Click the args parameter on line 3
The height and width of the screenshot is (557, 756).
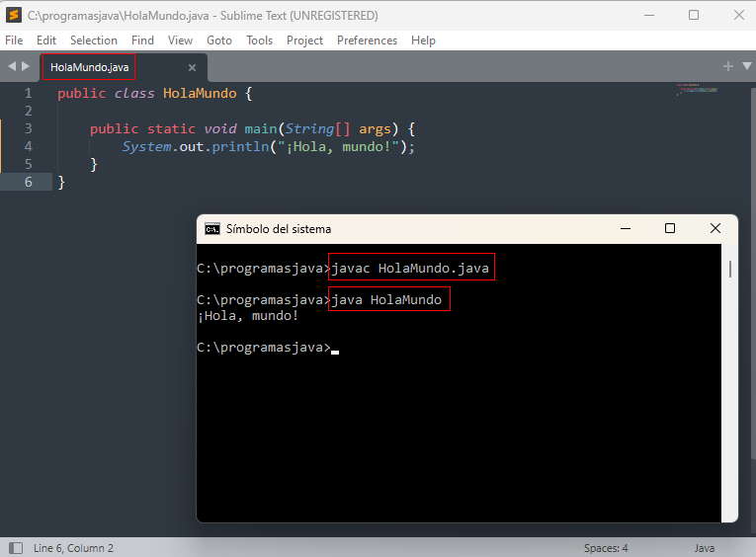click(375, 129)
